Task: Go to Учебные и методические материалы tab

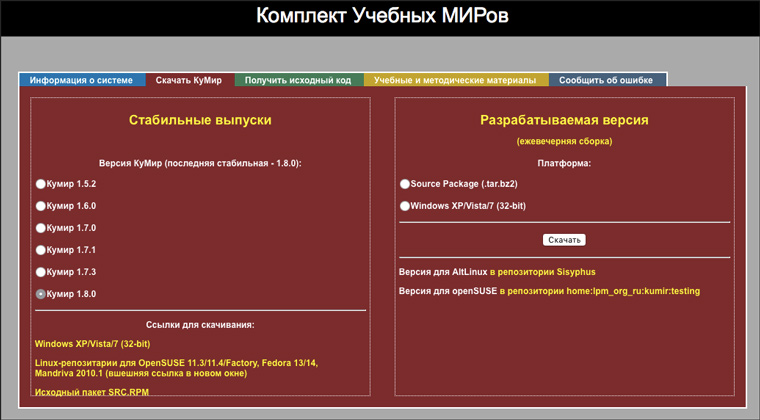Action: (x=455, y=80)
